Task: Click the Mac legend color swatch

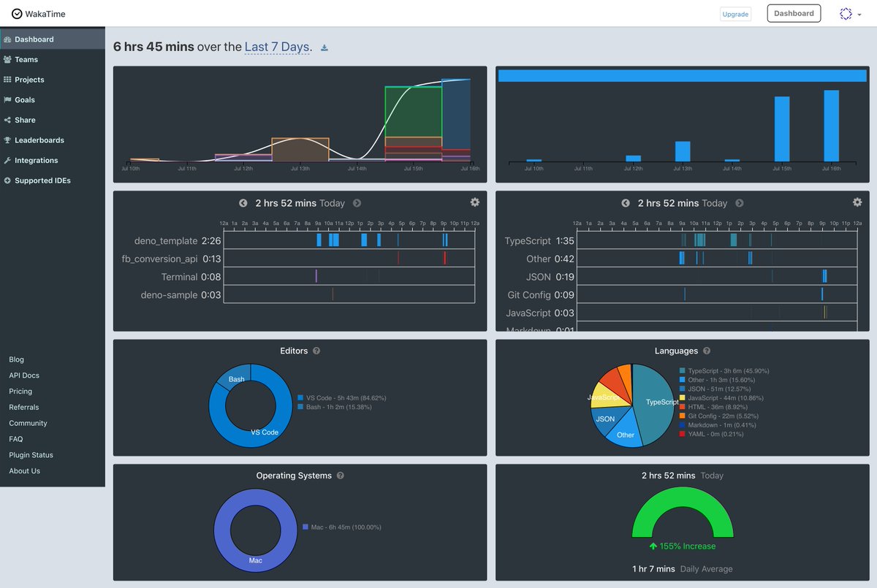Action: (x=305, y=527)
